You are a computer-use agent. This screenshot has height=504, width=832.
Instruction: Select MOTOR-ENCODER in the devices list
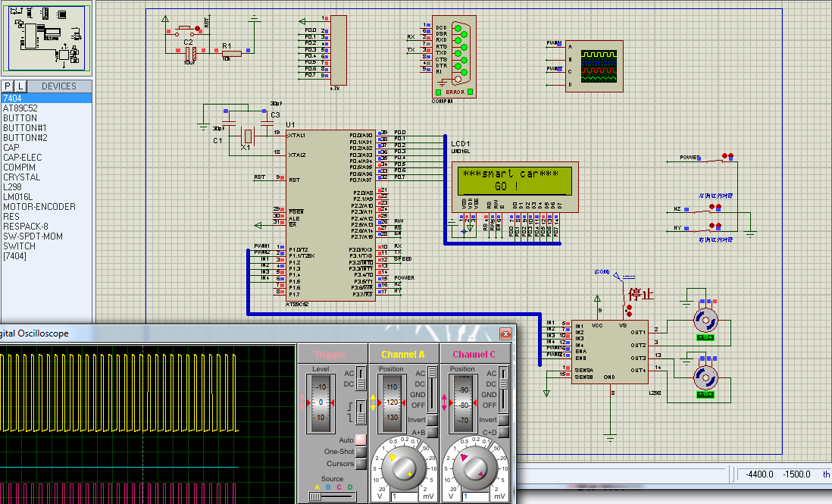39,206
